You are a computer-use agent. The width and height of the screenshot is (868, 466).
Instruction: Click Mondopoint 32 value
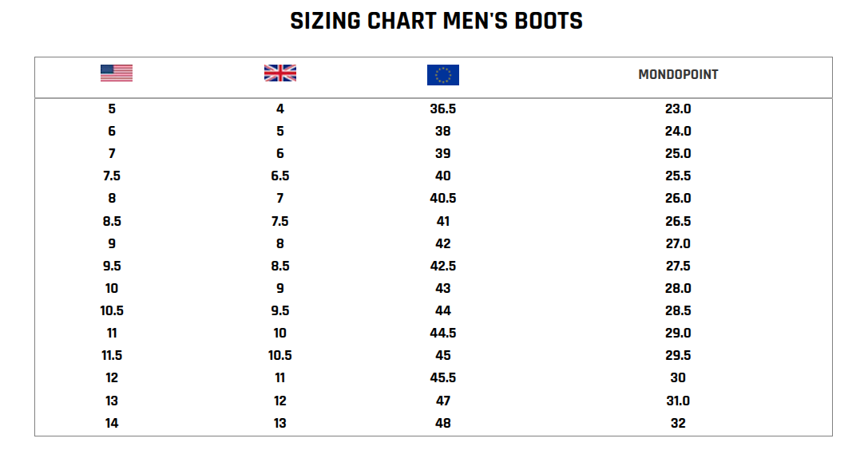(x=678, y=423)
